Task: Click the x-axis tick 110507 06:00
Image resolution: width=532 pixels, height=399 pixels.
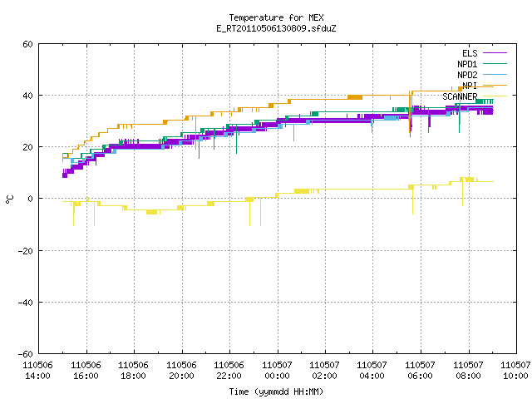Action: [x=421, y=371]
